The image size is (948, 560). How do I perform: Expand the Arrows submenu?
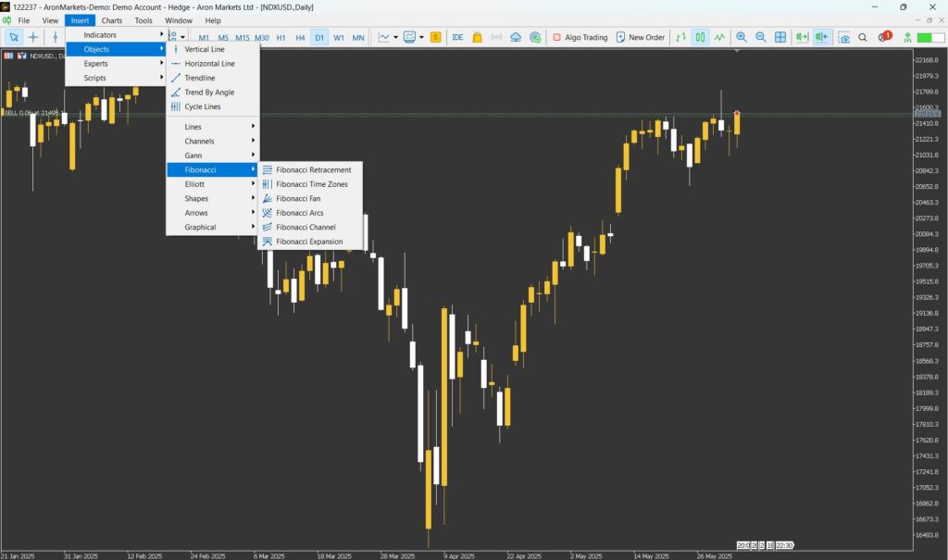pyautogui.click(x=212, y=213)
